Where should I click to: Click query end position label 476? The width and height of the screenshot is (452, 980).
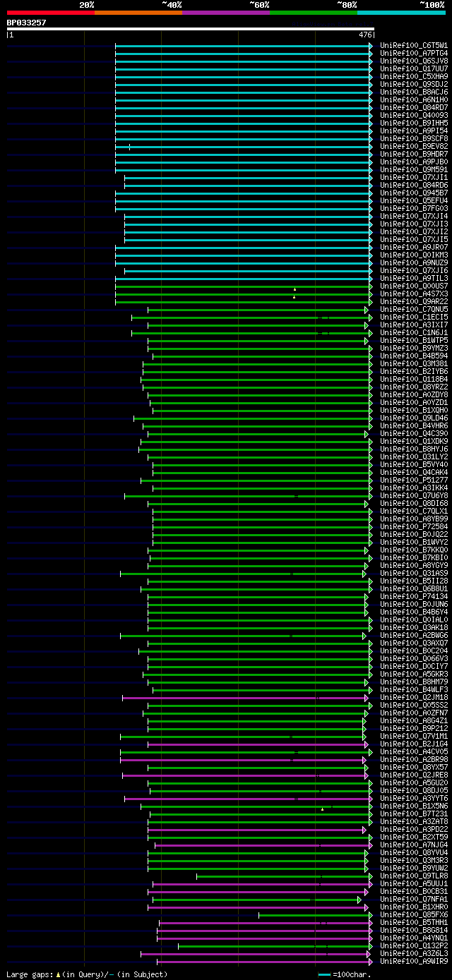pyautogui.click(x=365, y=35)
